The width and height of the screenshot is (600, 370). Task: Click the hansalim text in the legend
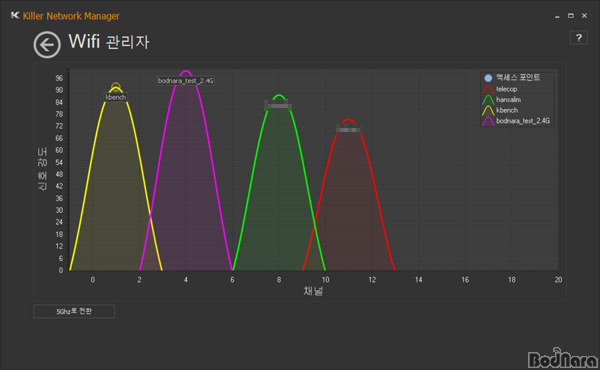point(509,100)
